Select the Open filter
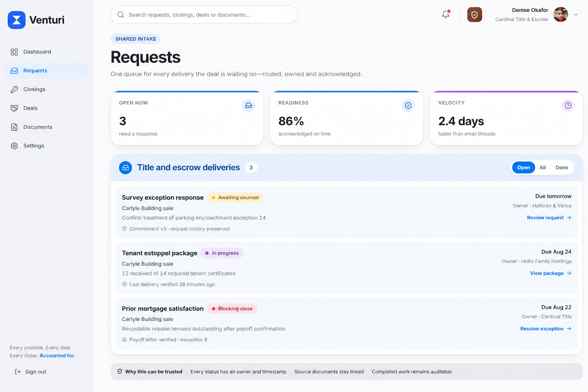 point(523,168)
